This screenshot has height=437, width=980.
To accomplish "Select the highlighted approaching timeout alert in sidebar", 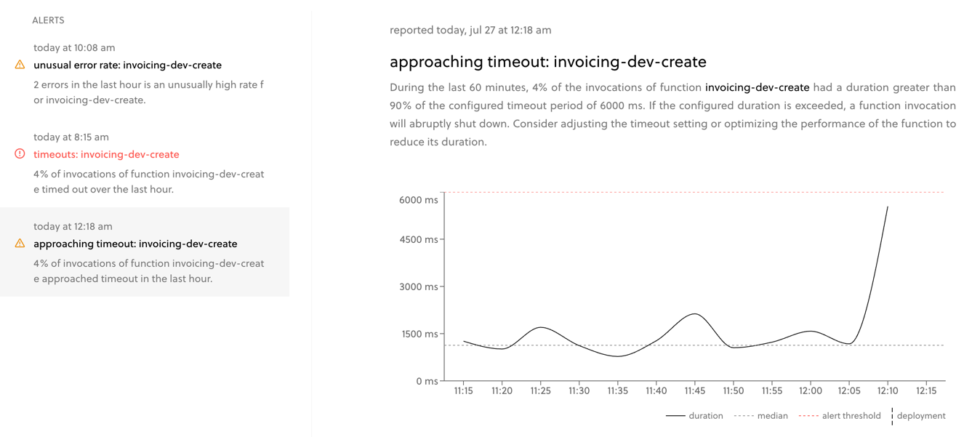I will point(145,252).
